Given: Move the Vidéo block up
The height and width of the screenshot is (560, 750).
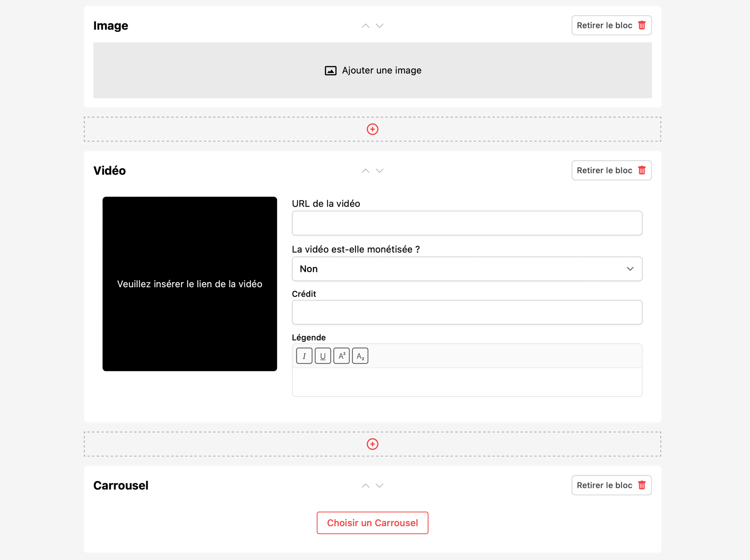Looking at the screenshot, I should (365, 171).
